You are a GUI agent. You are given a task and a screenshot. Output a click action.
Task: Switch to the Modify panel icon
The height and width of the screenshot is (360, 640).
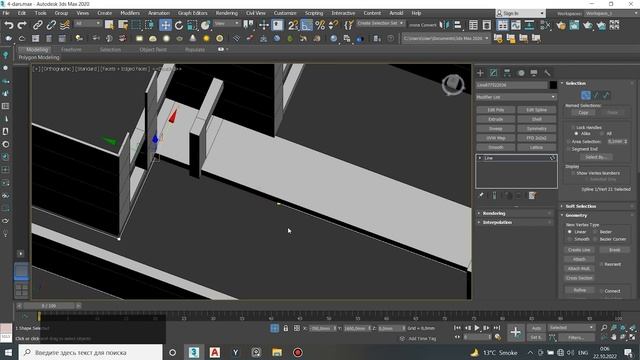(x=493, y=73)
